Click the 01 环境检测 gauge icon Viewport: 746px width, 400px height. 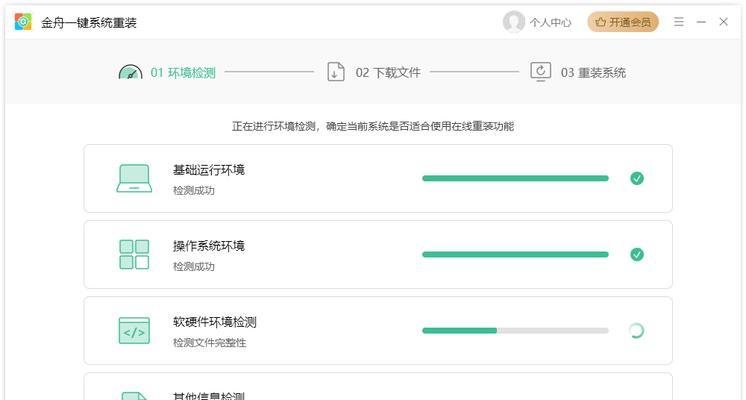click(x=130, y=72)
